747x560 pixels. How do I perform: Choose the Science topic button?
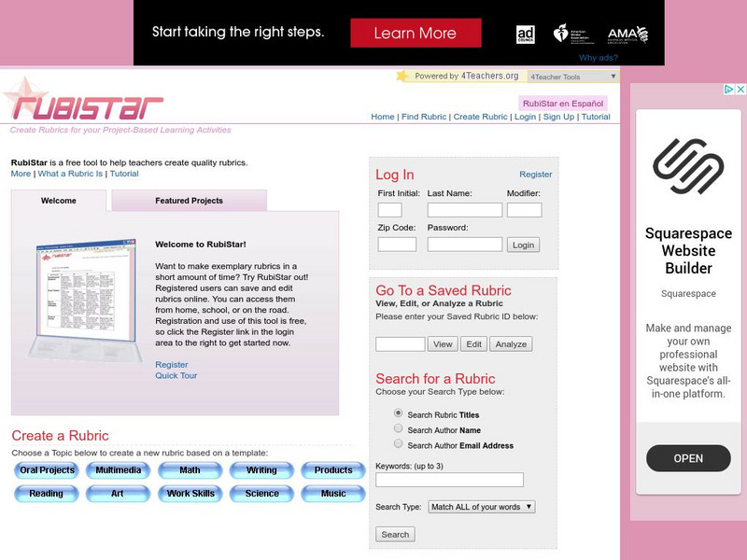tap(262, 494)
